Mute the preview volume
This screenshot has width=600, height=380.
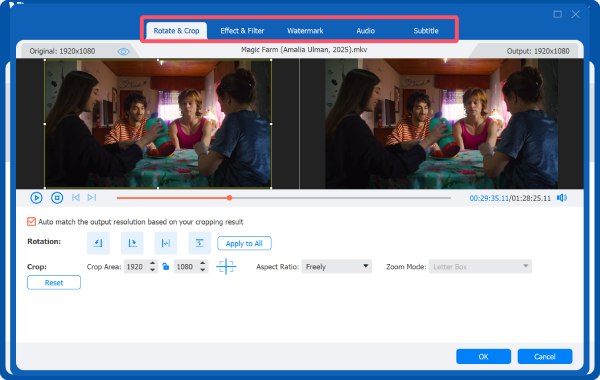562,198
